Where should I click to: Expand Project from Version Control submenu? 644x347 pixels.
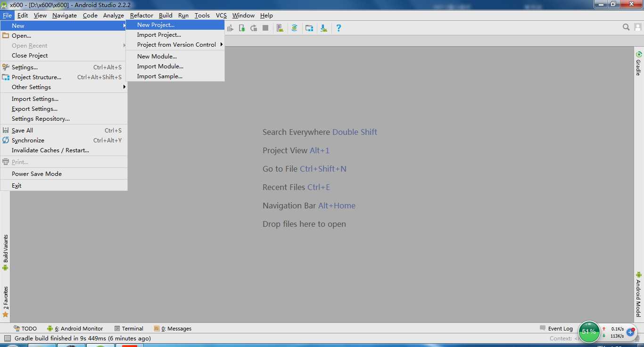pos(175,45)
